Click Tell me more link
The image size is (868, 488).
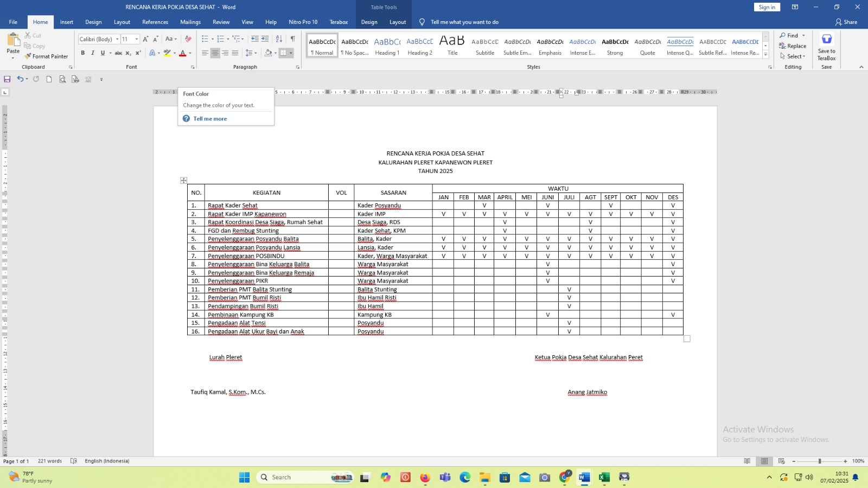point(210,119)
